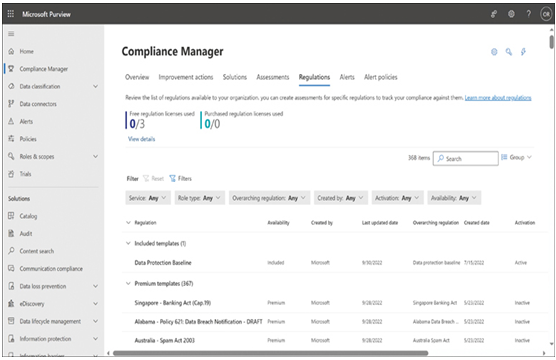
Task: Open the Service filter dropdown
Action: click(148, 198)
